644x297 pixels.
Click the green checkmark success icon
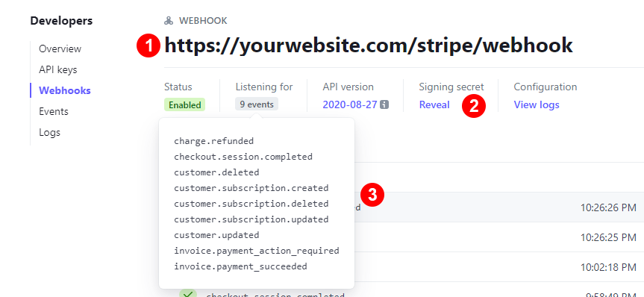click(x=188, y=293)
